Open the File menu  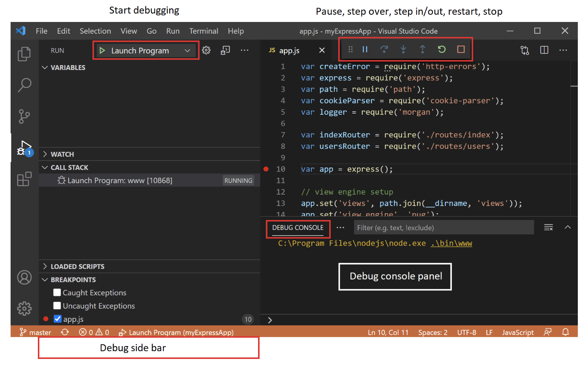tap(42, 31)
